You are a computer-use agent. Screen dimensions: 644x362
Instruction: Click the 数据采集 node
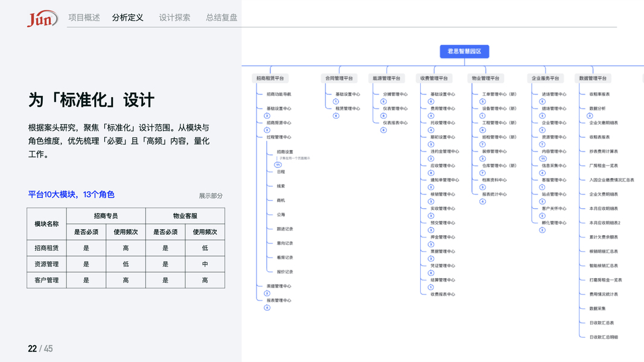click(x=598, y=309)
